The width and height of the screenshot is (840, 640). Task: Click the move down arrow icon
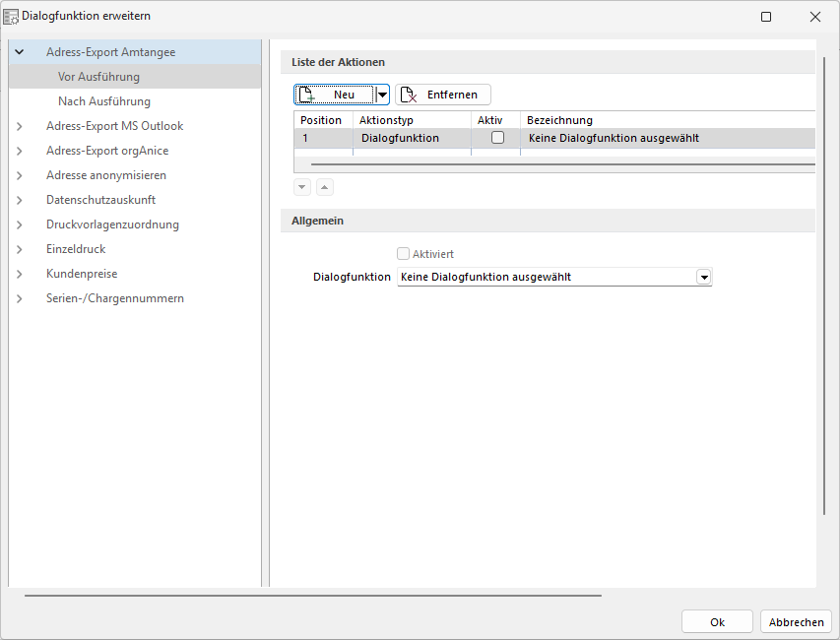point(302,187)
